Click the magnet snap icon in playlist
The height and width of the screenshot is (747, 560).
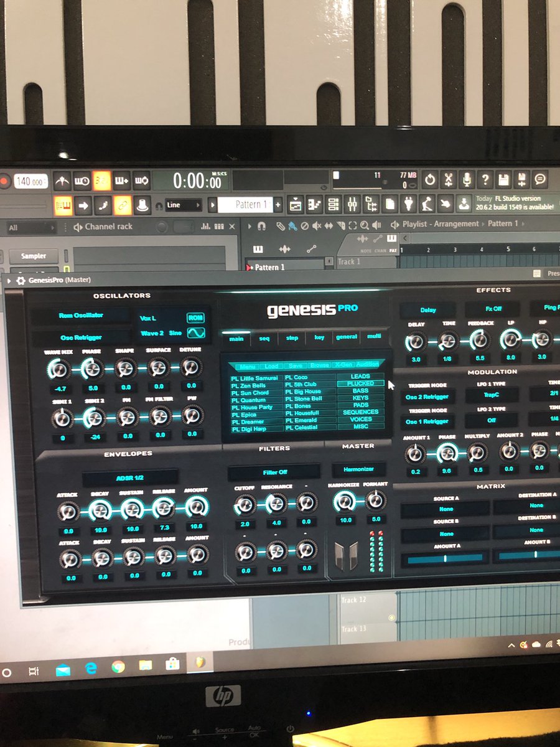coord(262,226)
